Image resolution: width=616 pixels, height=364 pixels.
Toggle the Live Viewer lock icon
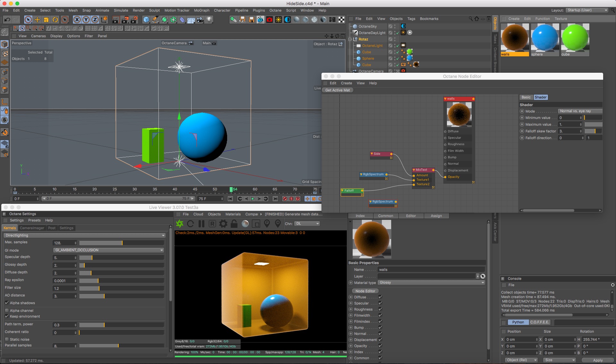point(234,224)
